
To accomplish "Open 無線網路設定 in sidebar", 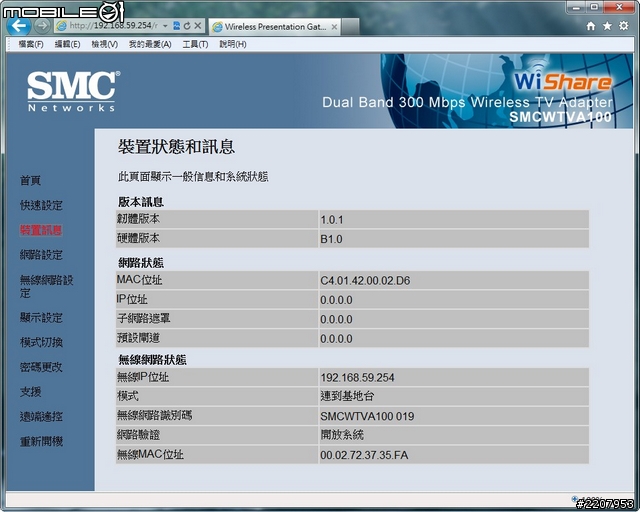I will pyautogui.click(x=47, y=287).
